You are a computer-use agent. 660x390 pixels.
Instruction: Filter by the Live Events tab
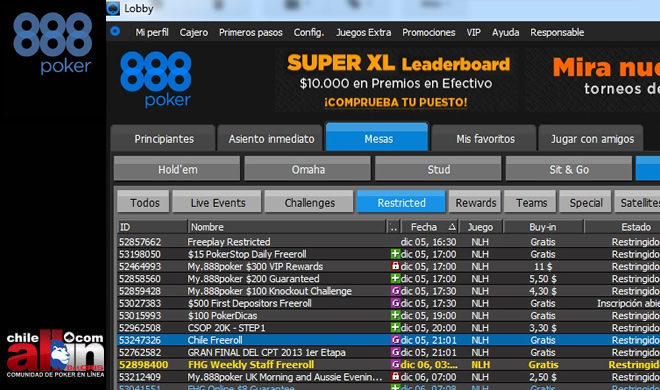click(218, 203)
